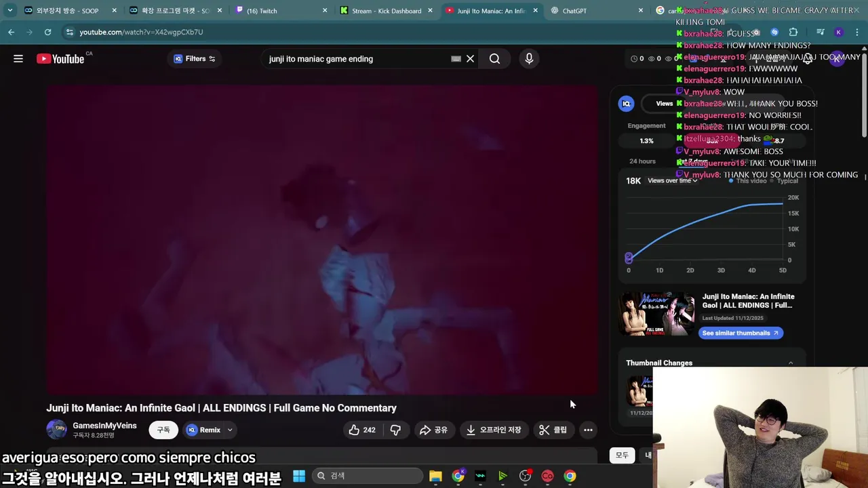
Task: View site information icon in address bar
Action: [x=69, y=32]
